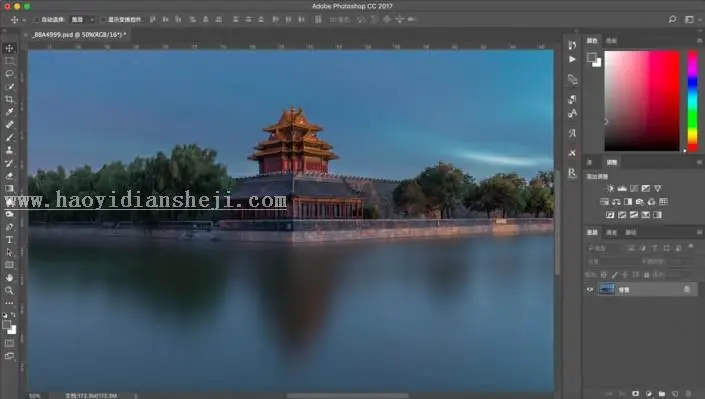The height and width of the screenshot is (399, 705).
Task: Toggle the pixel layer filter
Action: (x=631, y=248)
